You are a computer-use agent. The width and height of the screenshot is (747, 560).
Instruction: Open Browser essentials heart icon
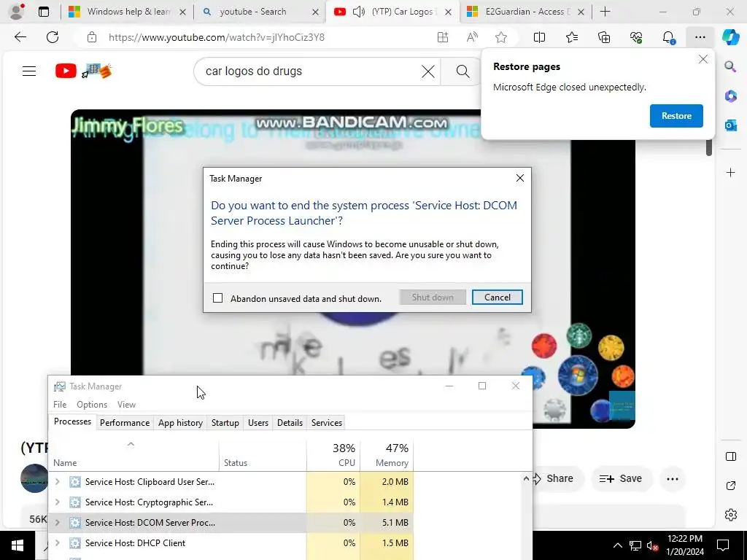[x=636, y=37]
